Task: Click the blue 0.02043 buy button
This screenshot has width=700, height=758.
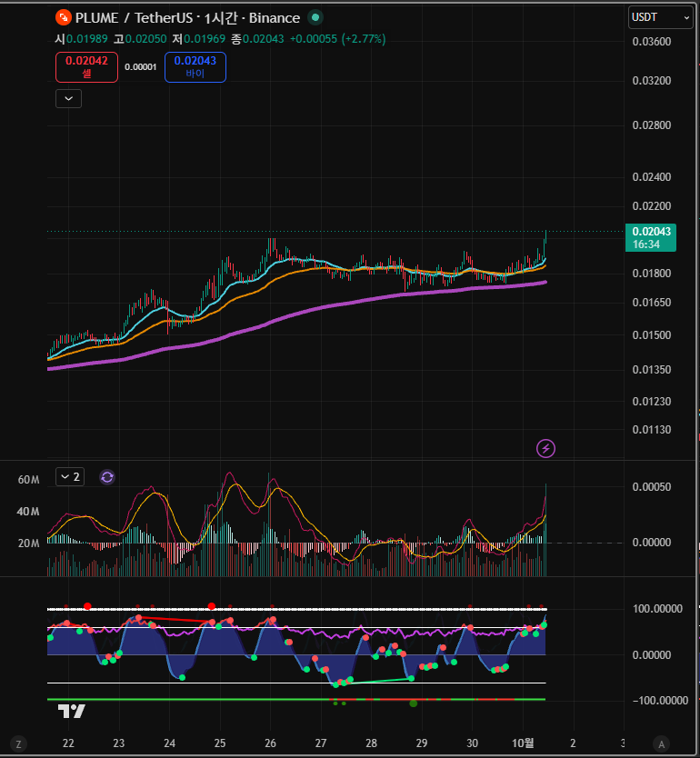Action: click(x=195, y=66)
